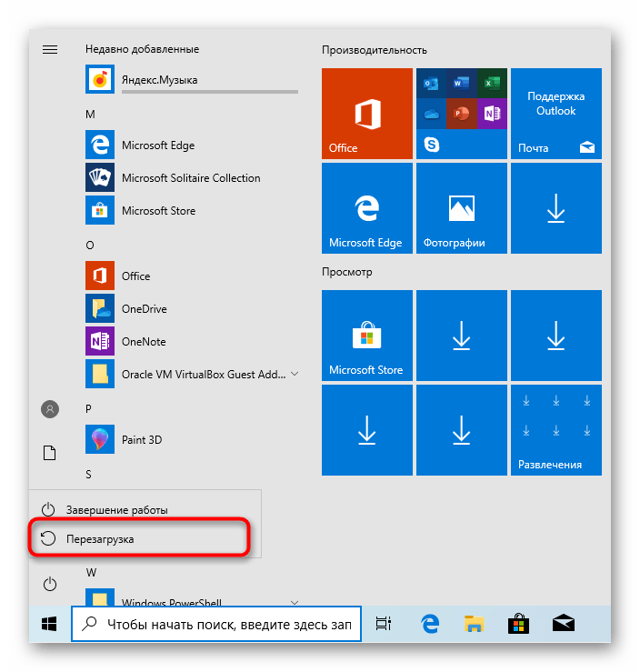This screenshot has width=640, height=672.
Task: Click the Windows Start button
Action: (49, 624)
